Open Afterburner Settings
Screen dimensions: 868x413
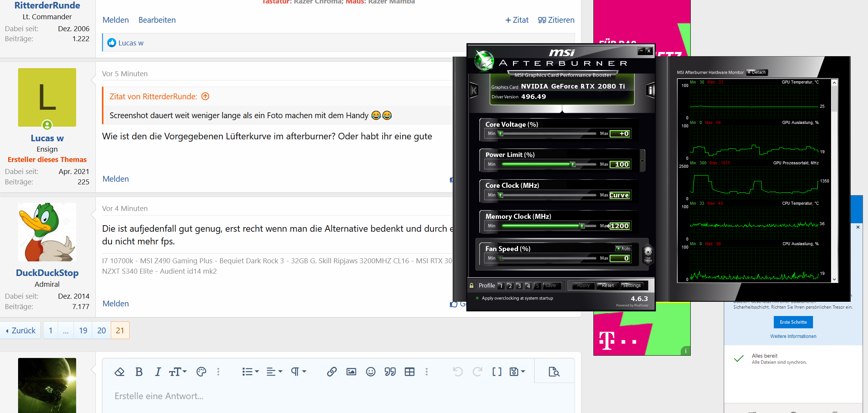point(631,286)
